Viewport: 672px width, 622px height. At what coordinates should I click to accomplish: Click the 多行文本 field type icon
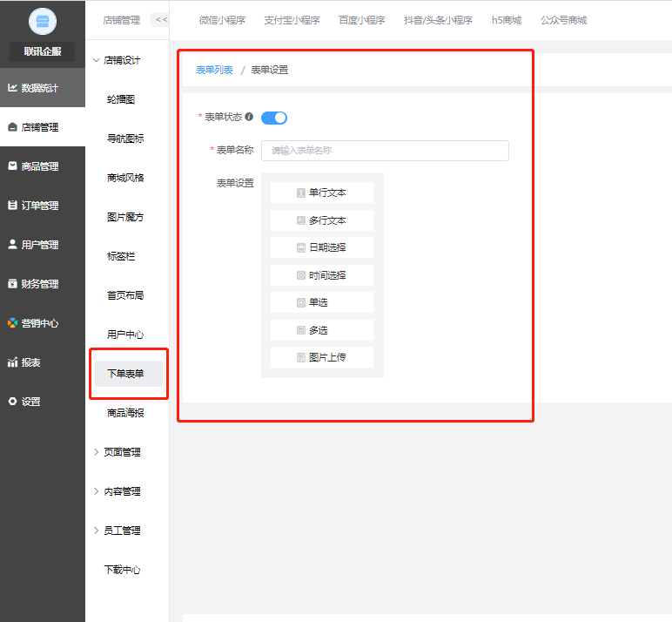coord(301,220)
